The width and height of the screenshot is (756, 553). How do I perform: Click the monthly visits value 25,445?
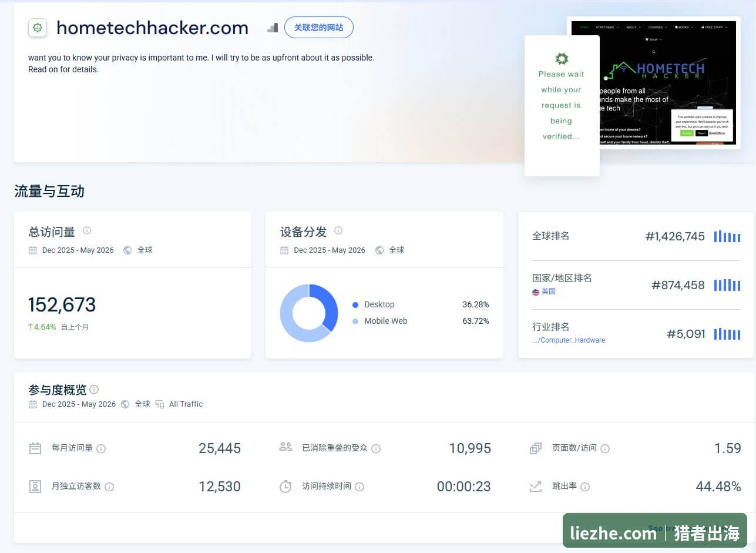point(220,448)
